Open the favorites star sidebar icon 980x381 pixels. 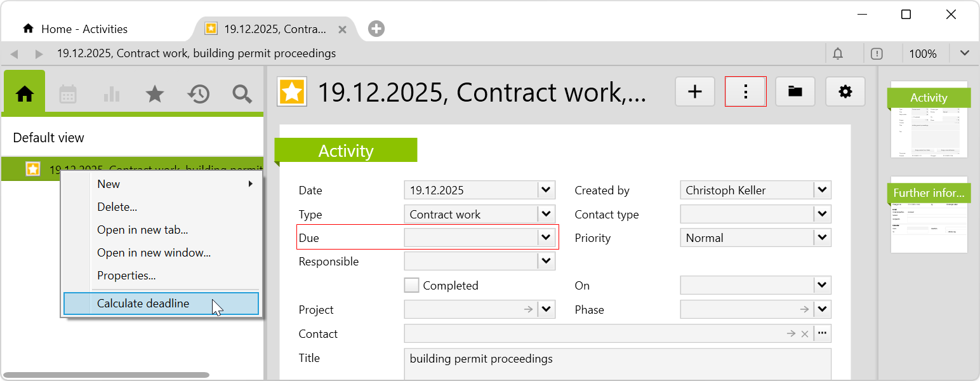click(x=155, y=94)
